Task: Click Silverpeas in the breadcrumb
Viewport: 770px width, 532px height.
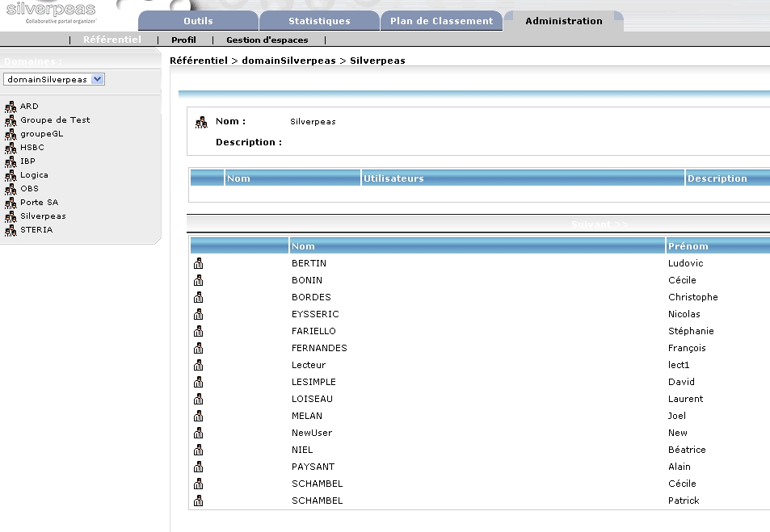Action: (377, 61)
